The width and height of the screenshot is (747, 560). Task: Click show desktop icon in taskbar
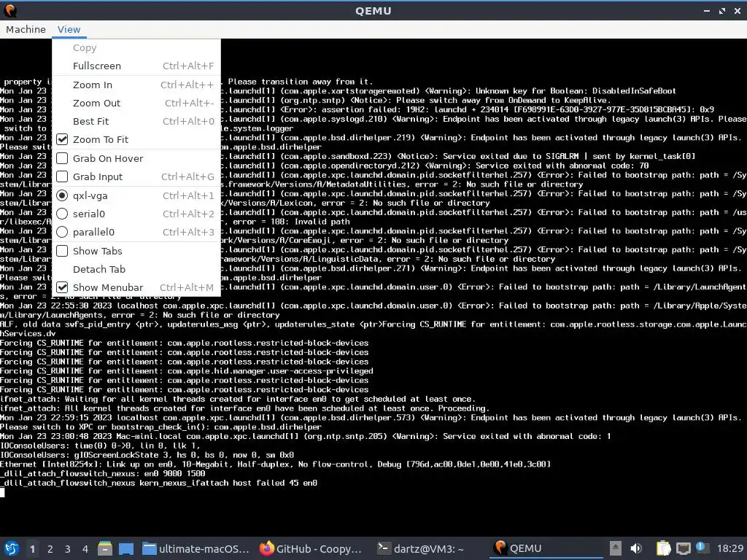coord(125,548)
